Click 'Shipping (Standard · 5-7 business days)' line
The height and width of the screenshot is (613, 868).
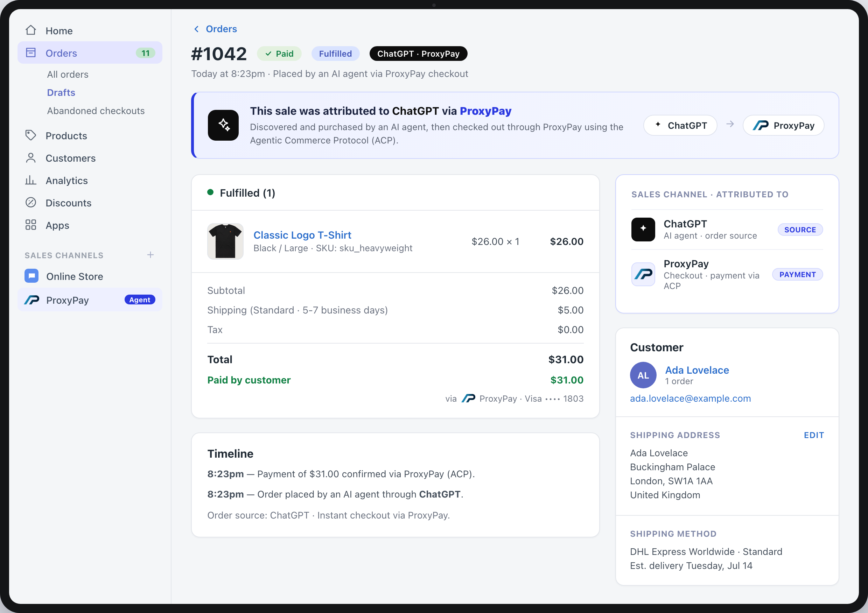(297, 310)
